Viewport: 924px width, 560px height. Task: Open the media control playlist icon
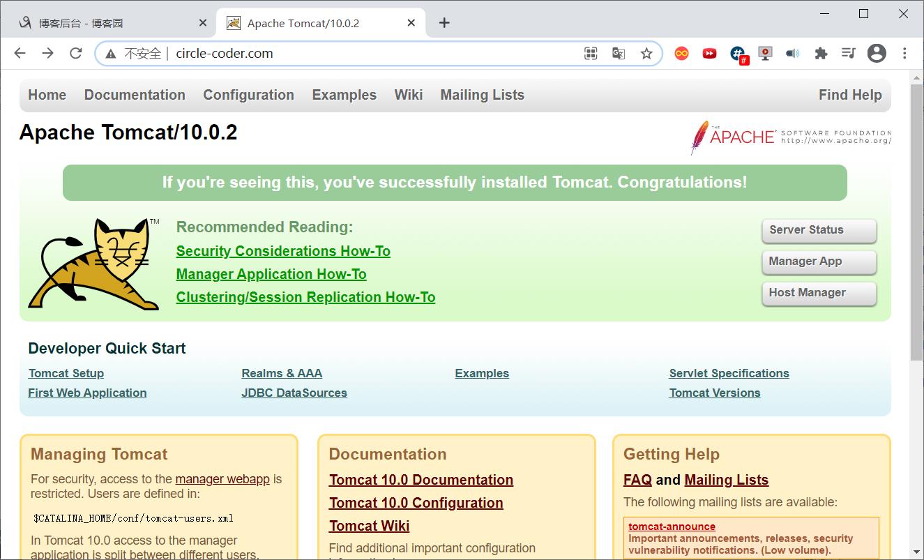click(x=849, y=53)
